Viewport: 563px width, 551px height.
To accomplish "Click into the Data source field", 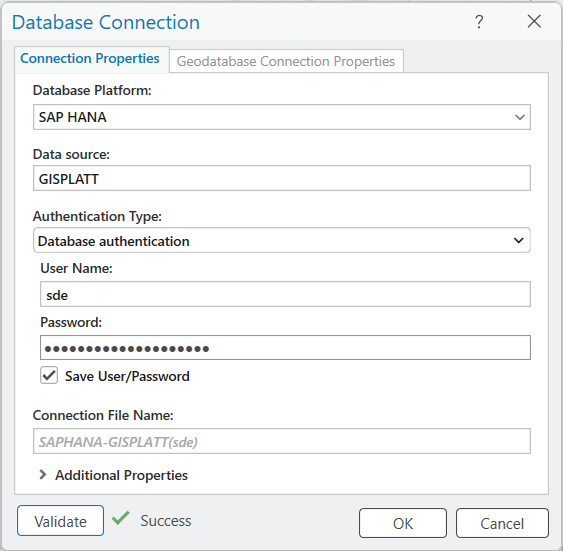I will 282,178.
